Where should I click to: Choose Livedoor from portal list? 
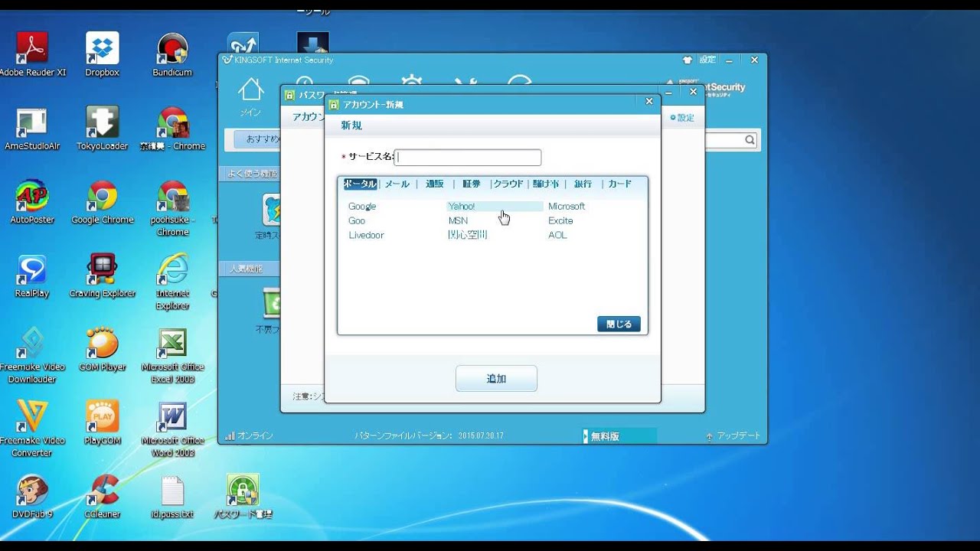tap(366, 235)
